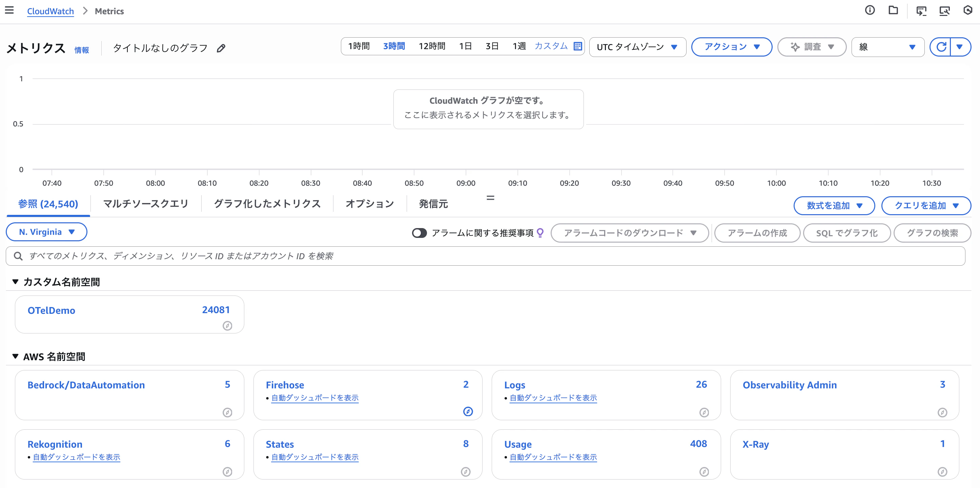Click compass icon on Observability Admin card
Screen dimensions: 980x488
pos(942,412)
